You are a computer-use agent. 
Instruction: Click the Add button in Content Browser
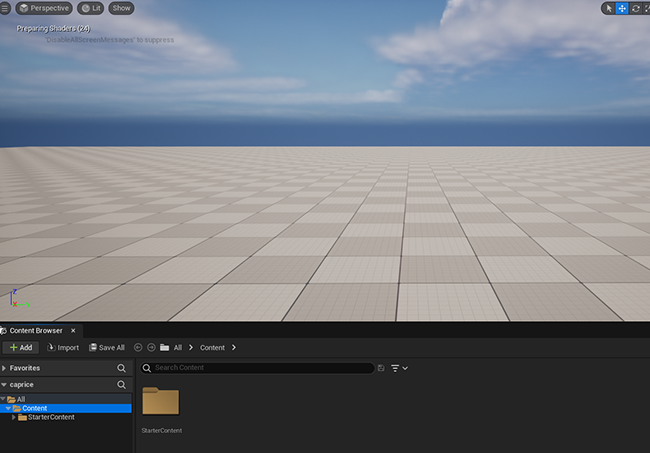coord(20,347)
